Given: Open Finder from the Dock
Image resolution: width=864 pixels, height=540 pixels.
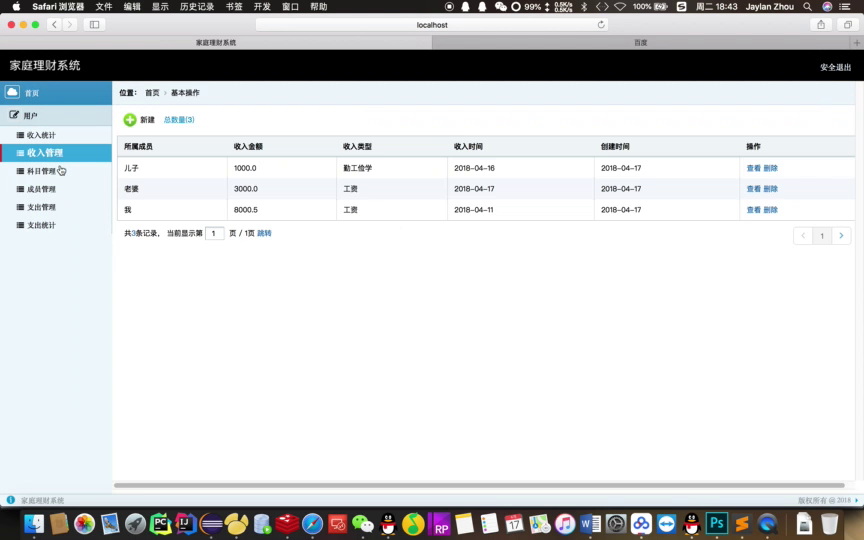Looking at the screenshot, I should pos(34,523).
